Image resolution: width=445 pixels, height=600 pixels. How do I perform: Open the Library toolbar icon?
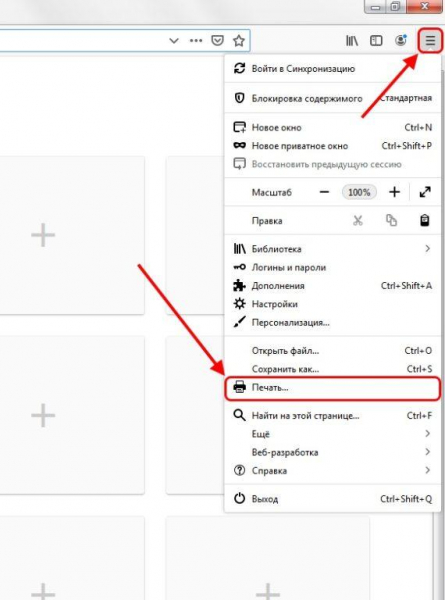pyautogui.click(x=352, y=40)
